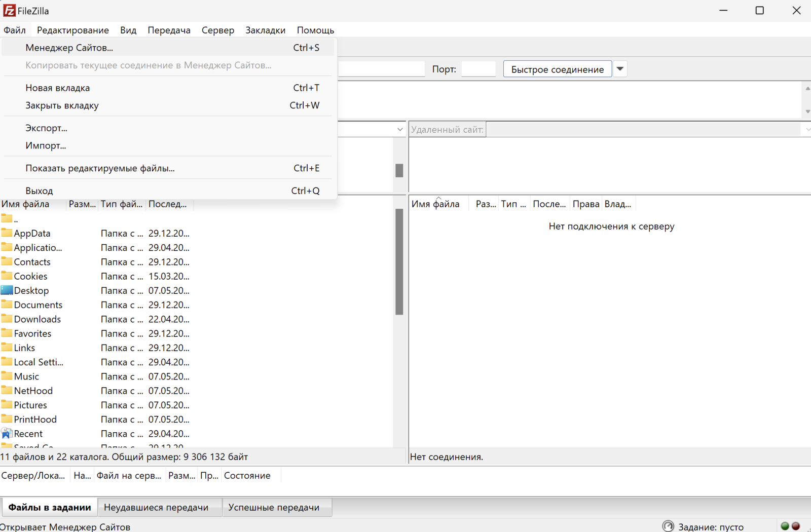The image size is (811, 532).
Task: Select the Contacts folder icon
Action: tap(7, 261)
